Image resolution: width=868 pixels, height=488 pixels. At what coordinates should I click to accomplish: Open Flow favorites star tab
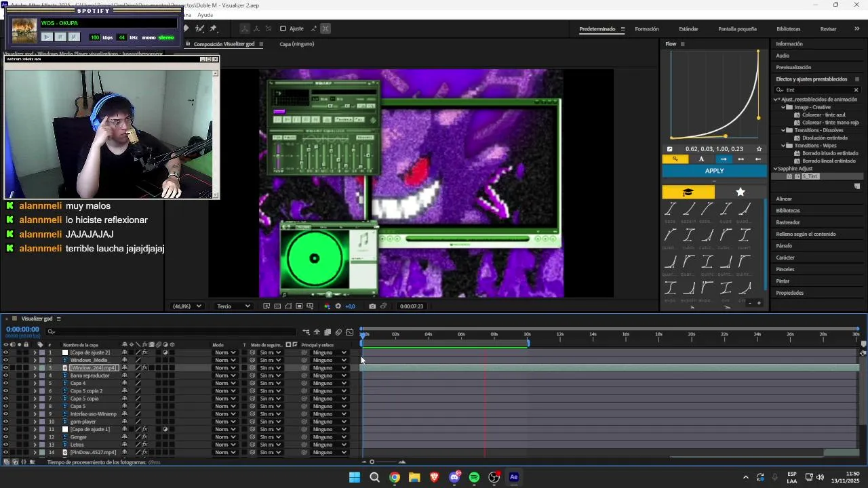741,192
